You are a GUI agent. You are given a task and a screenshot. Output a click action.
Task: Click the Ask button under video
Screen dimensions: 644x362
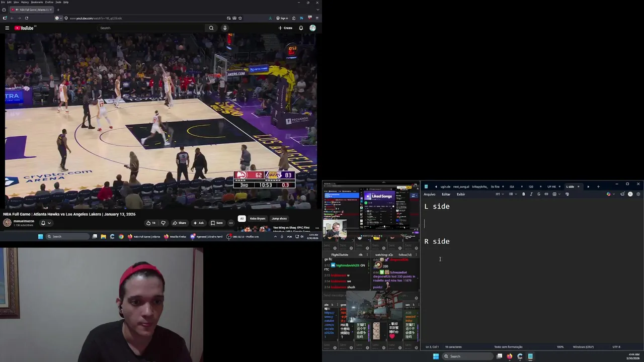pyautogui.click(x=199, y=223)
